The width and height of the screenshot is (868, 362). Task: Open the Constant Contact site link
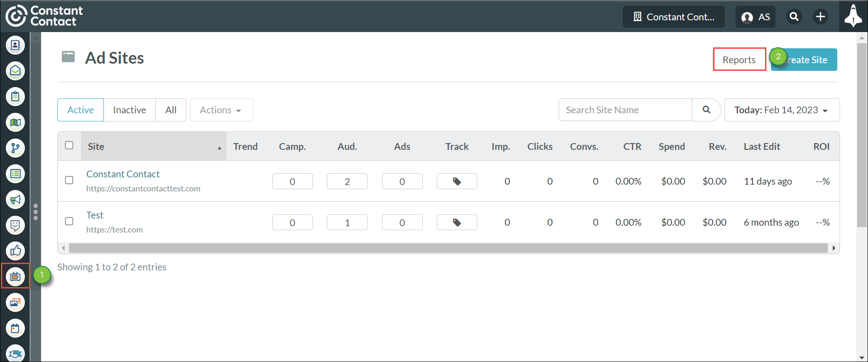click(123, 174)
